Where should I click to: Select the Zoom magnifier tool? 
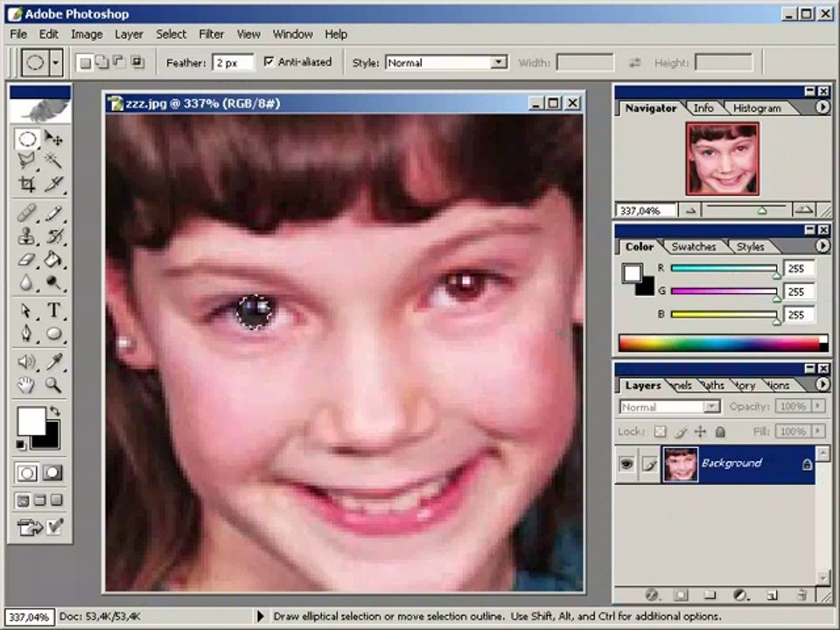[x=53, y=385]
